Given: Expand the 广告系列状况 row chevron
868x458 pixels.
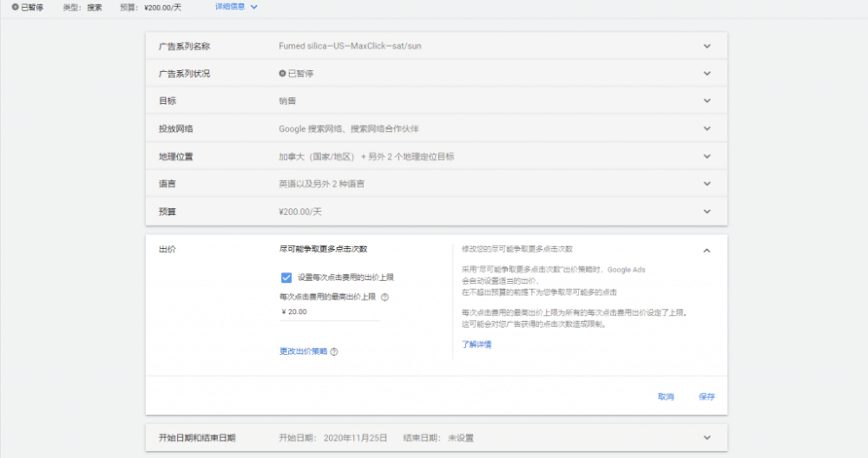Looking at the screenshot, I should click(707, 74).
